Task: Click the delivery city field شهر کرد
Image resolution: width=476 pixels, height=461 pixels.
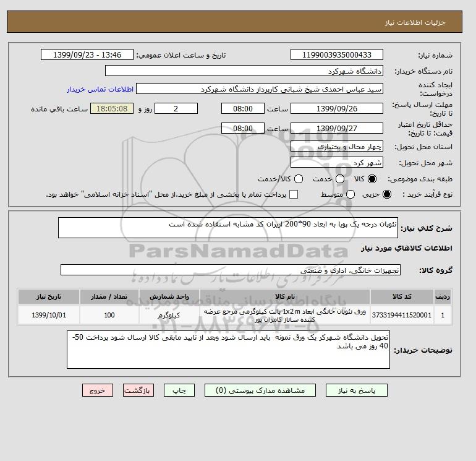Action: pyautogui.click(x=337, y=163)
